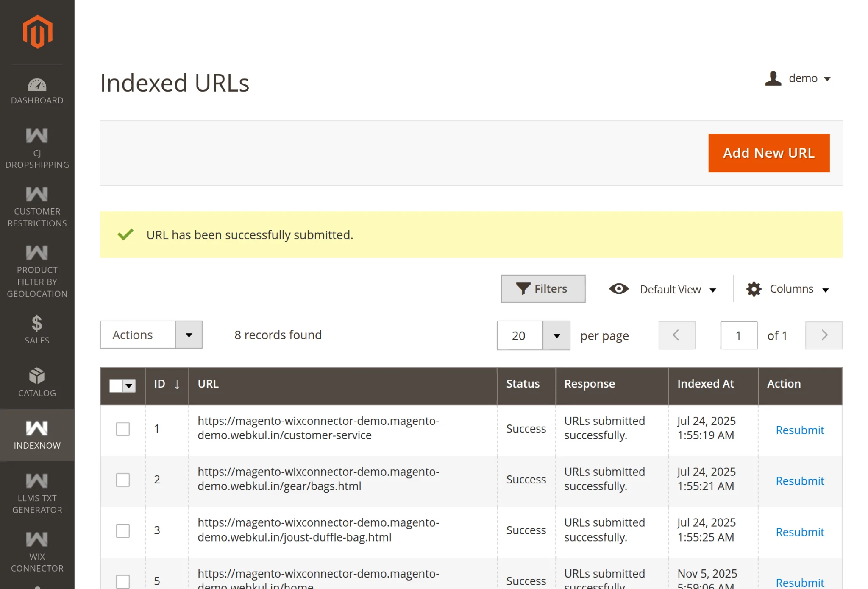This screenshot has width=868, height=589.
Task: Open Customer Restrictions menu
Action: click(37, 207)
